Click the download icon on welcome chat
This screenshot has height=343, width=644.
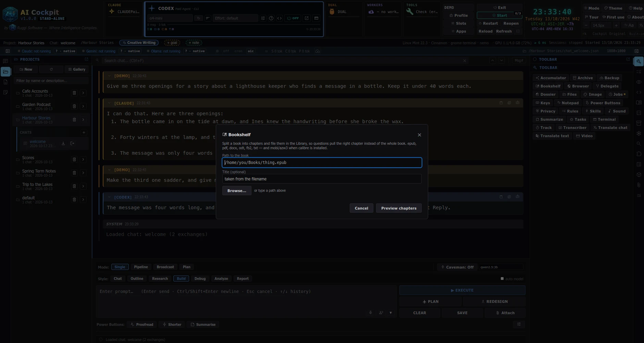click(63, 143)
